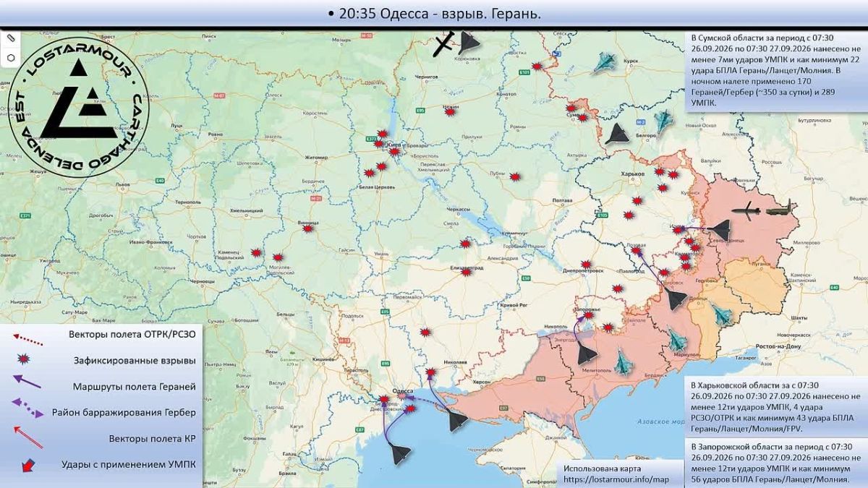Click the dashed purple Gerber legend arrow
Viewport: 868px width, 488px height.
click(29, 409)
